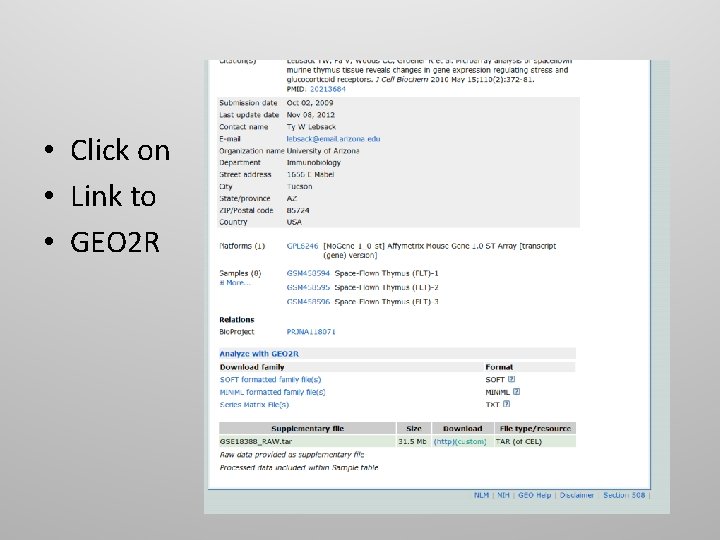Open sample GSM458594 link
This screenshot has width=720, height=540.
[x=308, y=273]
